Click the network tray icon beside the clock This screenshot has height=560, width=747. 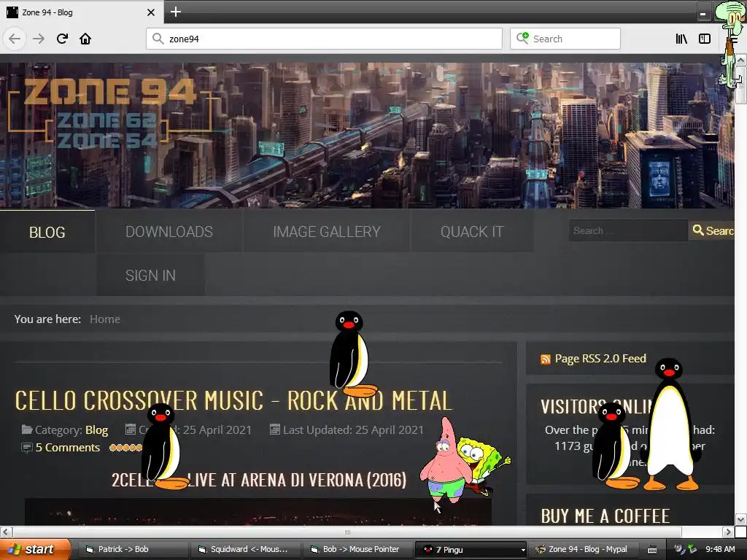click(692, 549)
